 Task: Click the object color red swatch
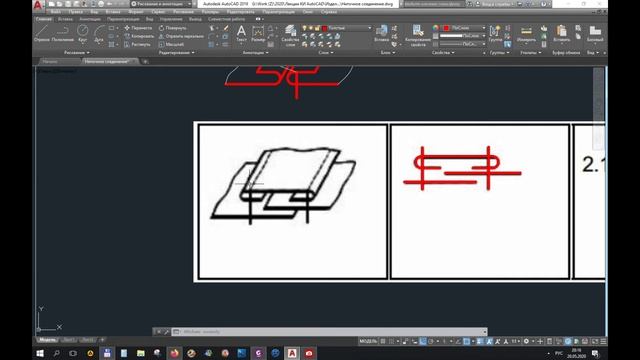point(447,28)
